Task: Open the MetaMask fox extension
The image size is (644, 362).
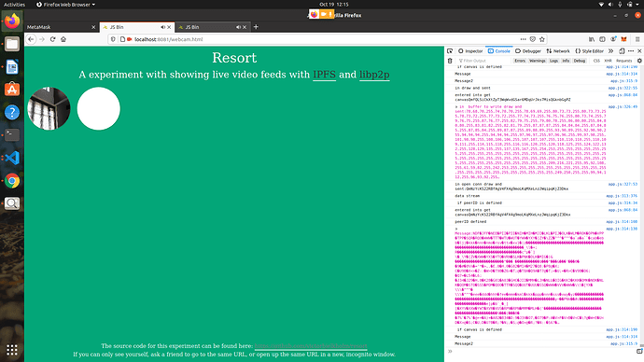Action: coord(623,39)
